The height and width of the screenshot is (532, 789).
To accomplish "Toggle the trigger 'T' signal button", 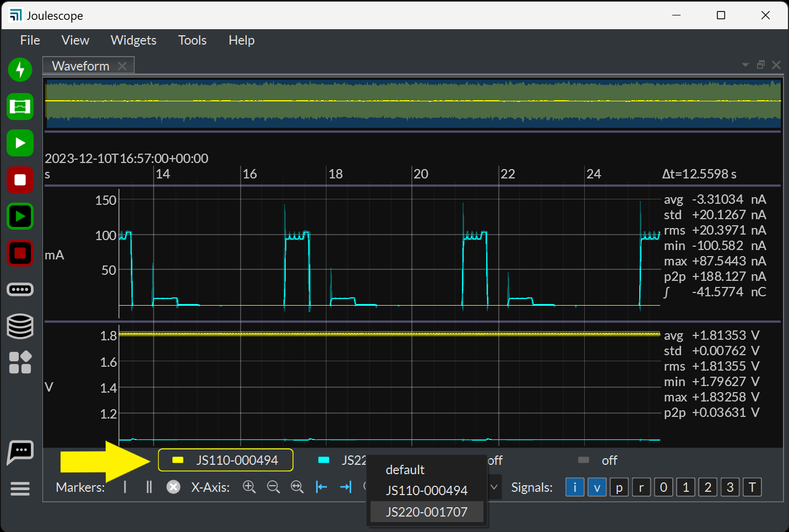I will point(752,487).
